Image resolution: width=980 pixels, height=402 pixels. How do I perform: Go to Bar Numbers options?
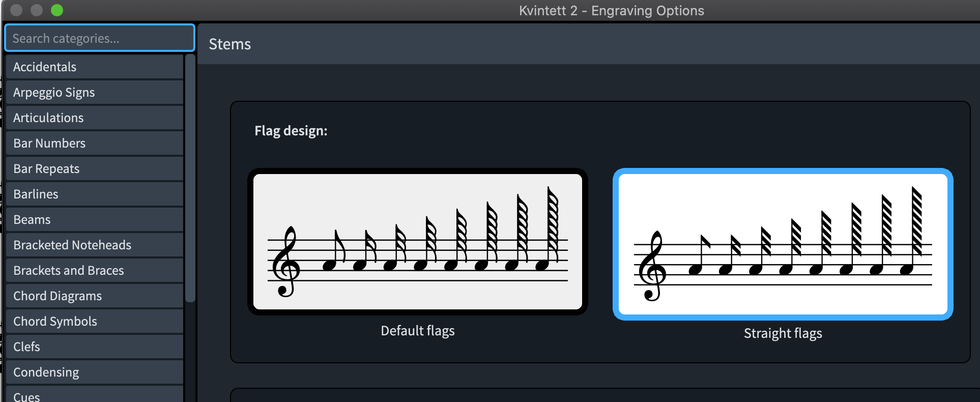pyautogui.click(x=95, y=143)
